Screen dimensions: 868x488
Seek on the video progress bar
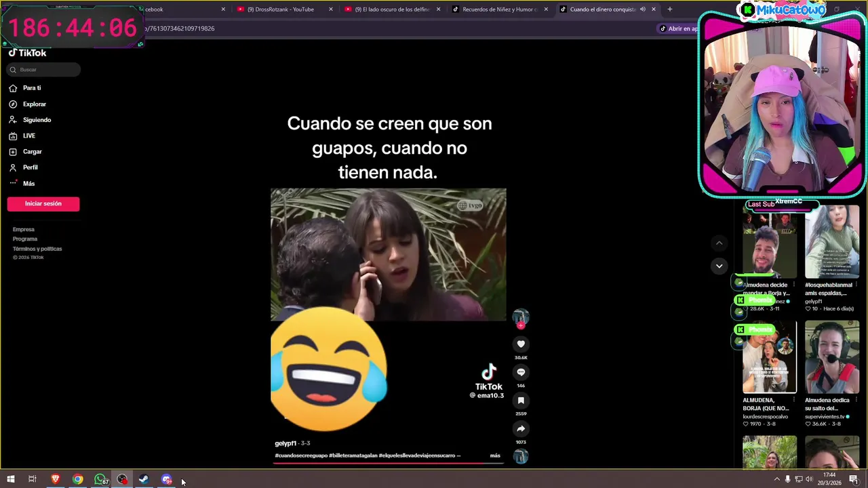pos(388,463)
